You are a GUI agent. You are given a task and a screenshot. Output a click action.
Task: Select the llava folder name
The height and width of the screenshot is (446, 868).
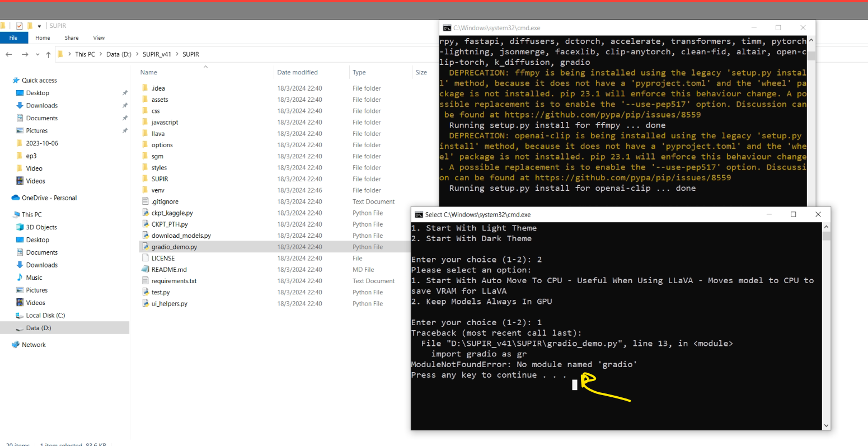(x=158, y=134)
